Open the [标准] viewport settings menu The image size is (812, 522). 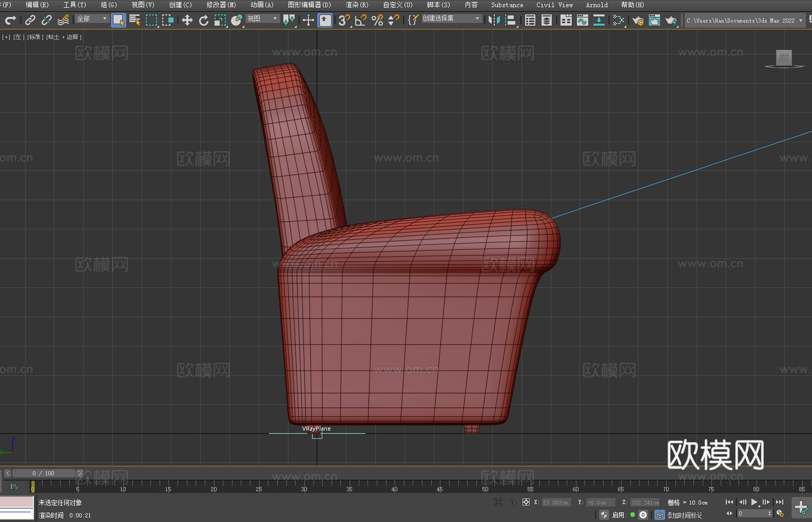(x=35, y=37)
